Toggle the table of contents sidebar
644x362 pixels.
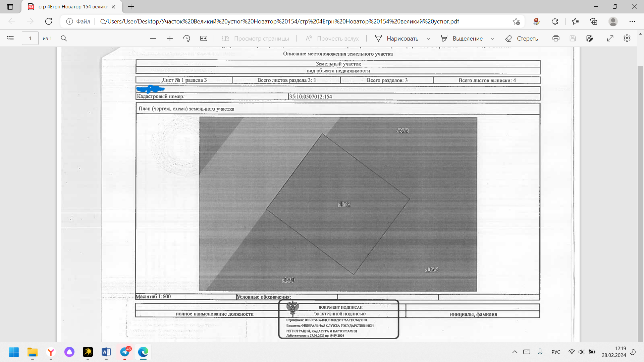pyautogui.click(x=10, y=39)
